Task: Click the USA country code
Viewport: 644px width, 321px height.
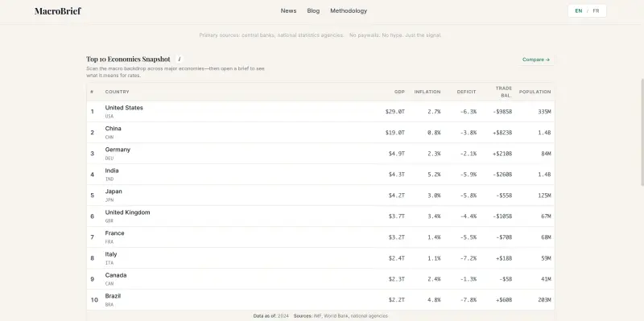Action: 109,117
